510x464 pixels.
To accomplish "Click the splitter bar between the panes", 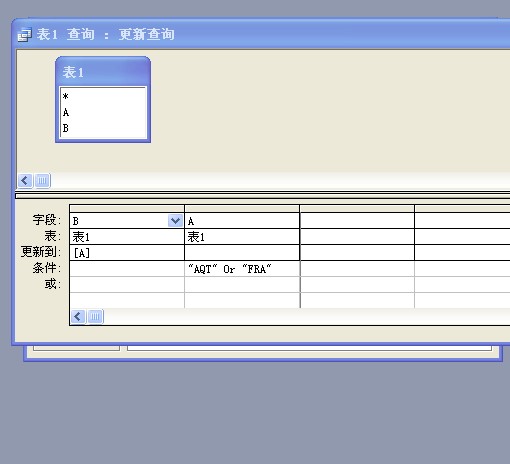I will [x=263, y=196].
